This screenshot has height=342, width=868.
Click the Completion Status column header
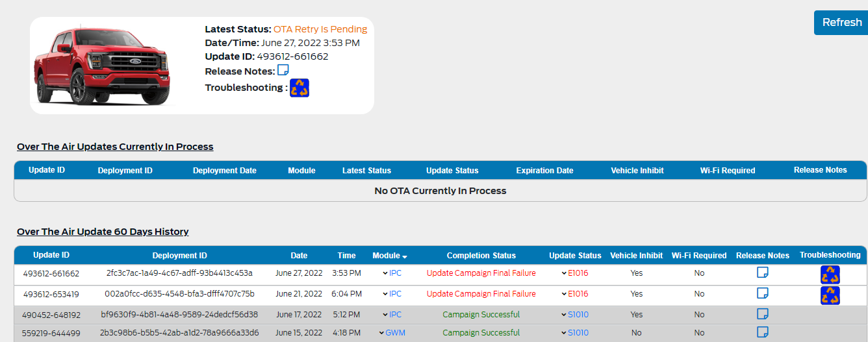tap(481, 256)
